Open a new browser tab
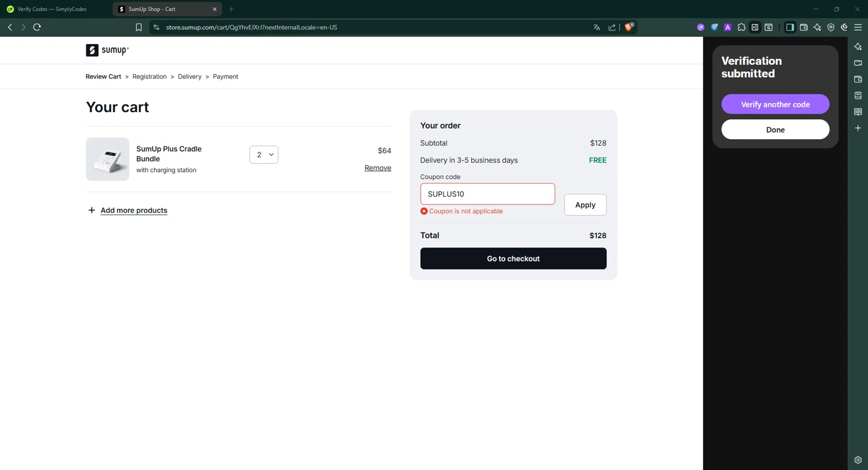 pyautogui.click(x=231, y=9)
